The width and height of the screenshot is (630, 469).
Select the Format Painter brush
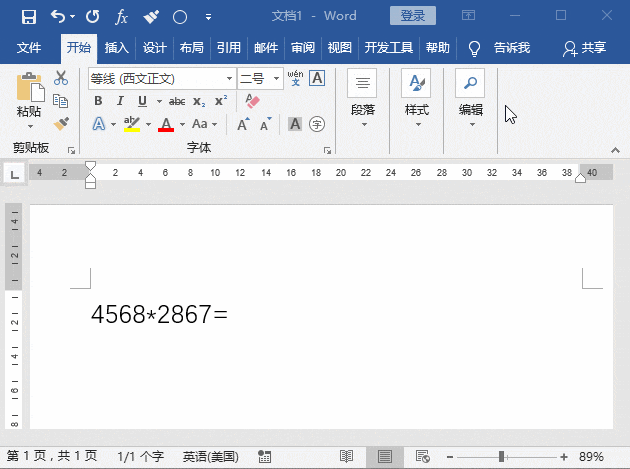click(61, 124)
